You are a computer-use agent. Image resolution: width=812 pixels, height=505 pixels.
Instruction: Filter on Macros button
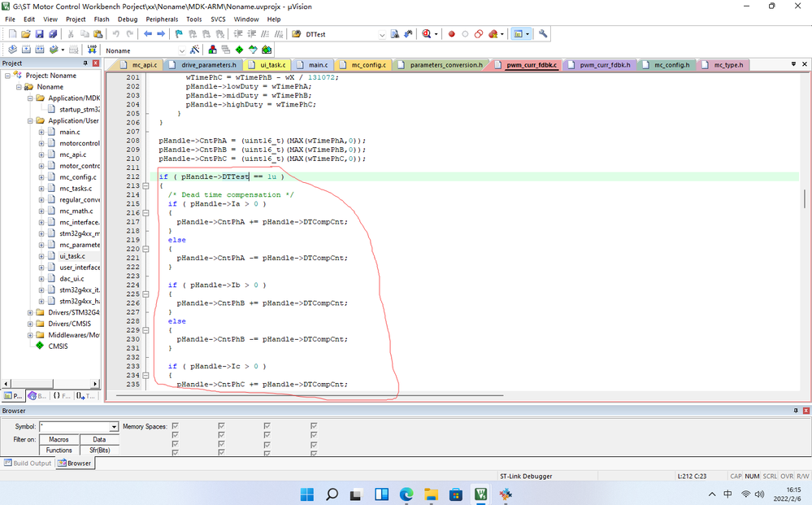59,439
